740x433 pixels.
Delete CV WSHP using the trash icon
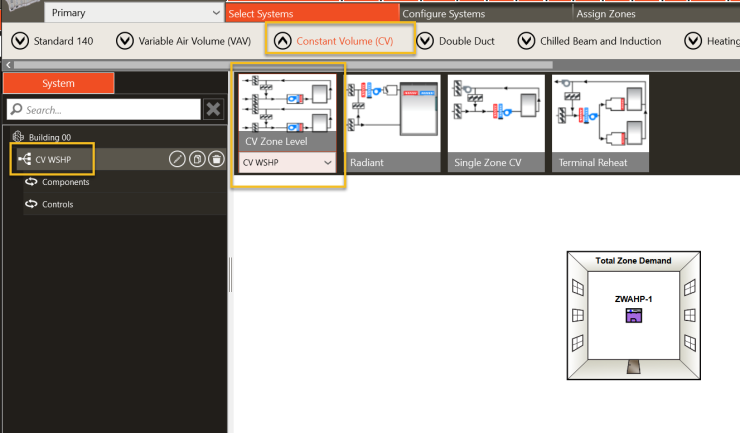[216, 160]
